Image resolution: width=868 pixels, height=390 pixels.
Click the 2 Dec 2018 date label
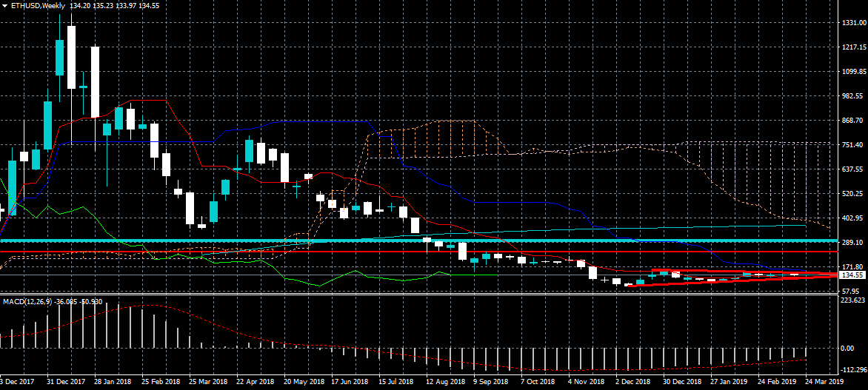point(635,382)
